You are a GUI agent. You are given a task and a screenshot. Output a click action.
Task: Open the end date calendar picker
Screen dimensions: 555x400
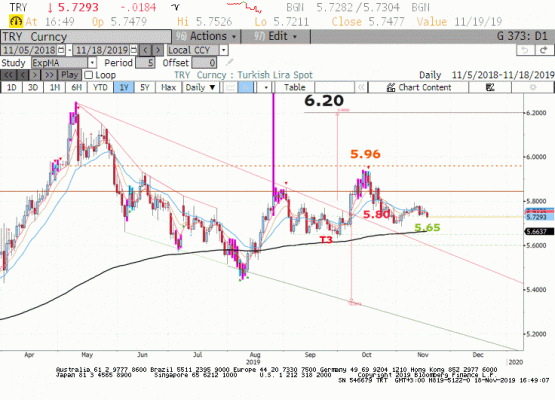point(133,50)
